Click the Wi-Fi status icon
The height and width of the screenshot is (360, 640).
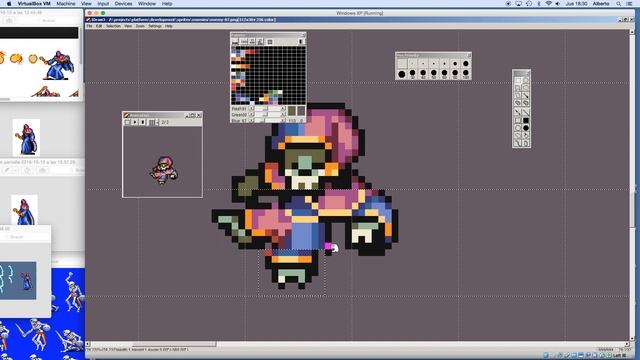tap(548, 3)
